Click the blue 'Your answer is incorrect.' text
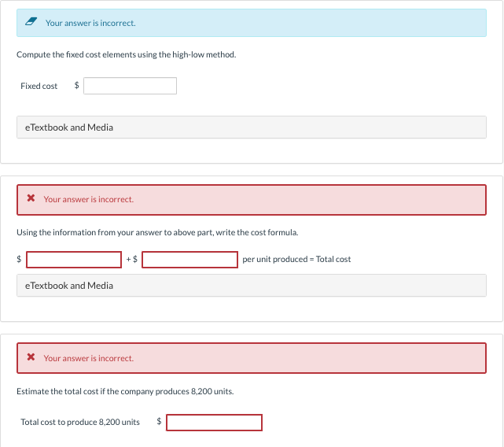Image resolution: width=504 pixels, height=447 pixels. click(90, 23)
